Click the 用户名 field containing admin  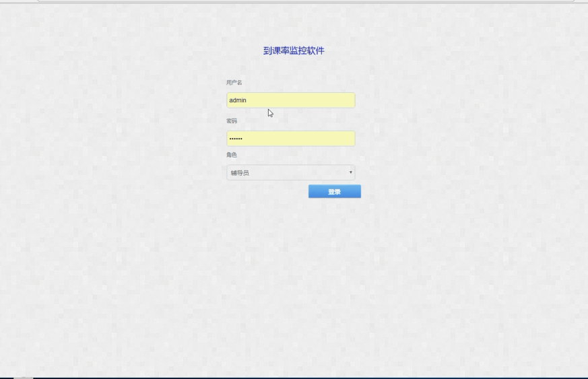point(290,100)
